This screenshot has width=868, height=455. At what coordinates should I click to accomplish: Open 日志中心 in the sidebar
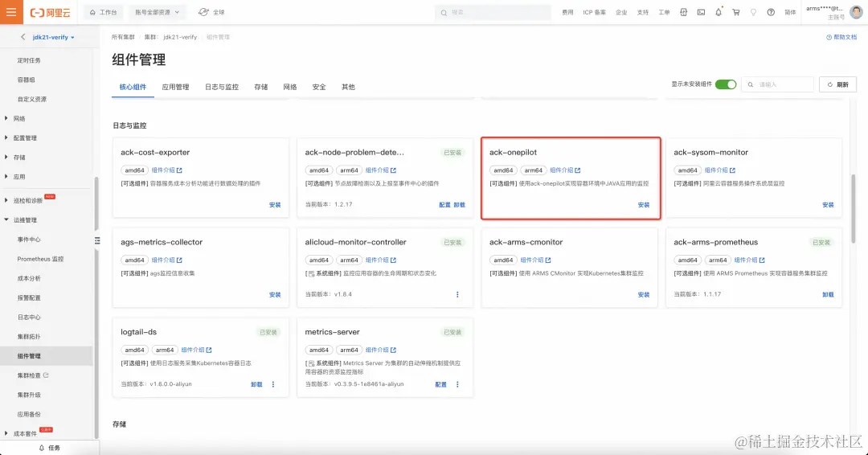29,318
